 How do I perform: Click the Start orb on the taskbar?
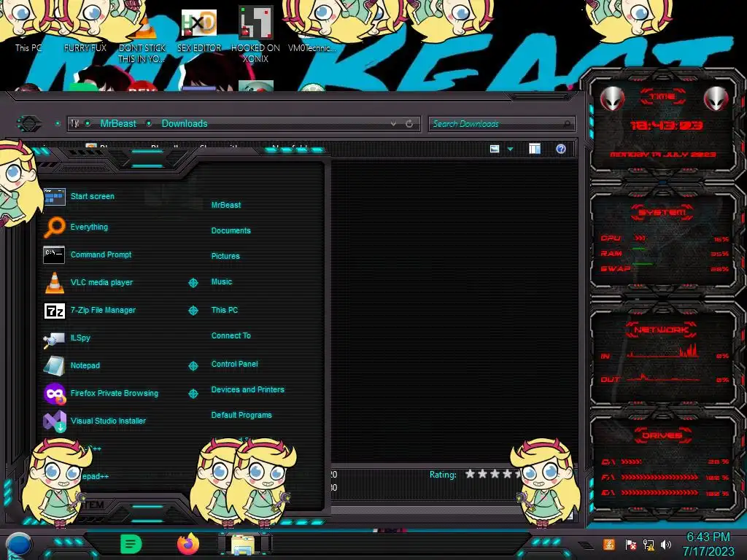18,545
